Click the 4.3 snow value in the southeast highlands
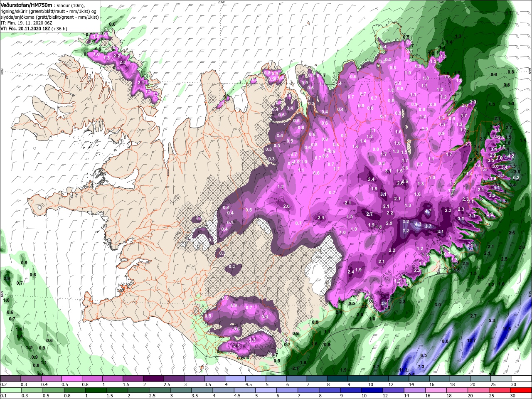Viewport: 532px width, 399px height. pos(418,224)
